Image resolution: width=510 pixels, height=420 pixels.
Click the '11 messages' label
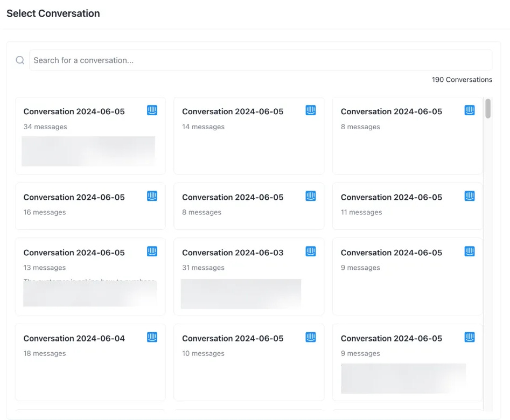(361, 213)
